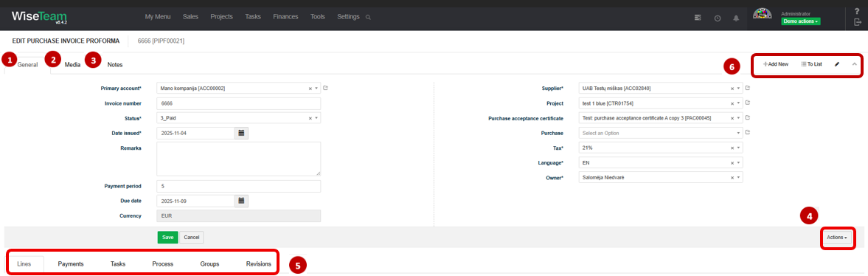
Task: Open the Finances menu
Action: pos(285,17)
